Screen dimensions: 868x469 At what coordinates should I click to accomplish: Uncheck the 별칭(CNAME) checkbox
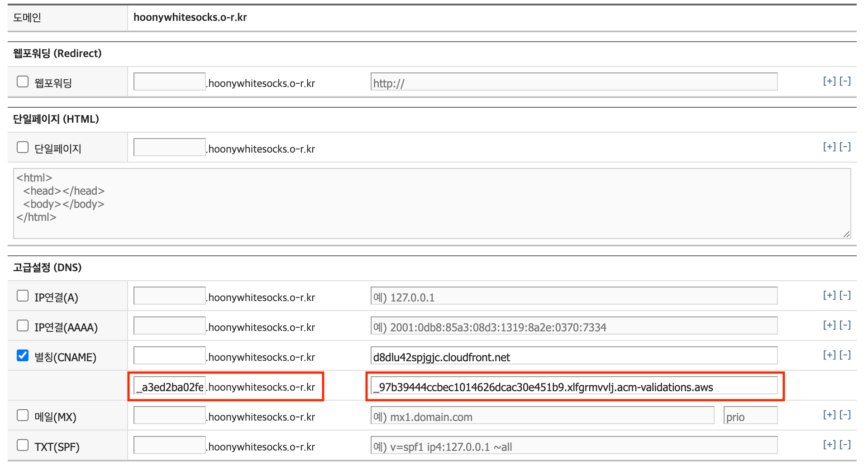(x=23, y=356)
